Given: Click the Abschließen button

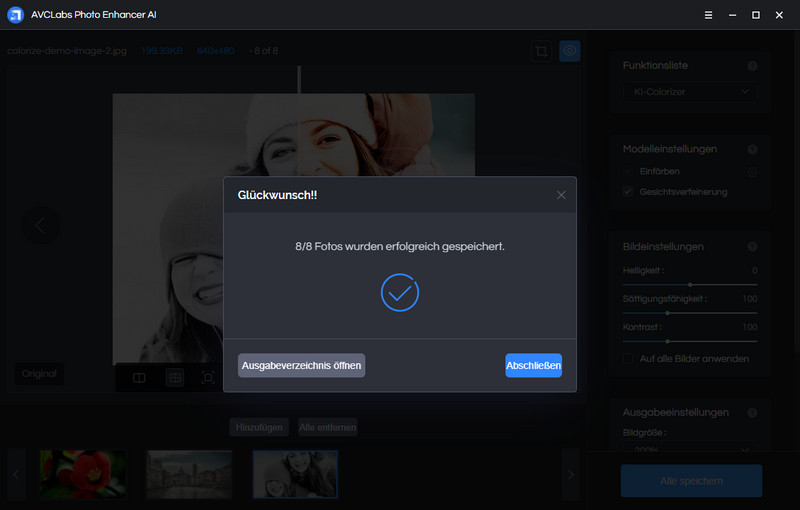Looking at the screenshot, I should pyautogui.click(x=533, y=366).
